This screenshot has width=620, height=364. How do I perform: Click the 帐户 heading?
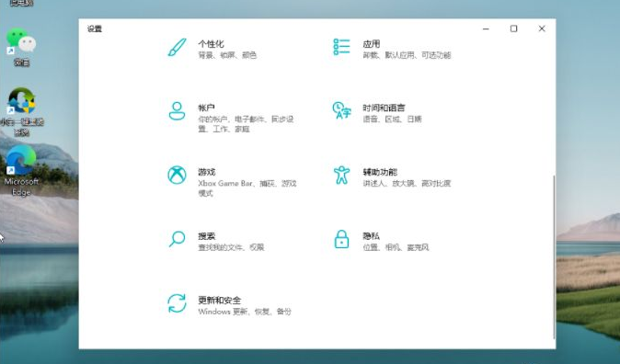click(x=206, y=108)
